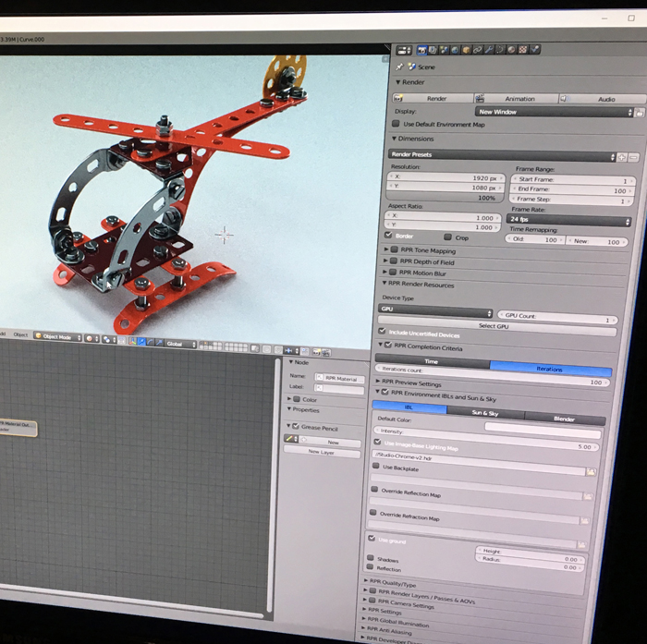Switch to the Sun & Sky tab

click(484, 413)
